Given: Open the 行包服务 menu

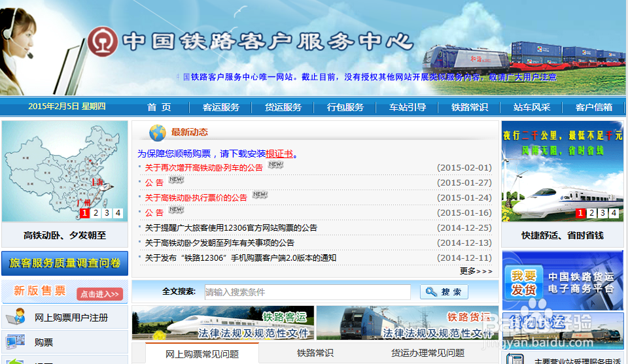Looking at the screenshot, I should pyautogui.click(x=345, y=107).
